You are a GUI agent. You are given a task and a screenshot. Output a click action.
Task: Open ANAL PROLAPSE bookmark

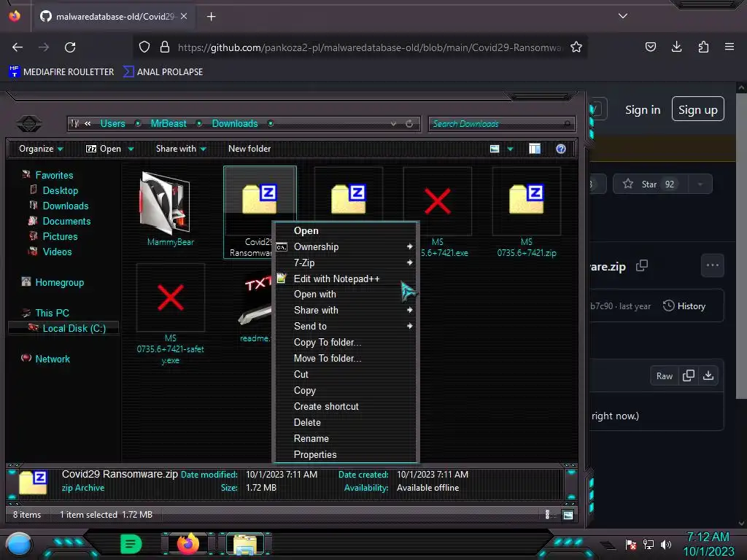[163, 72]
